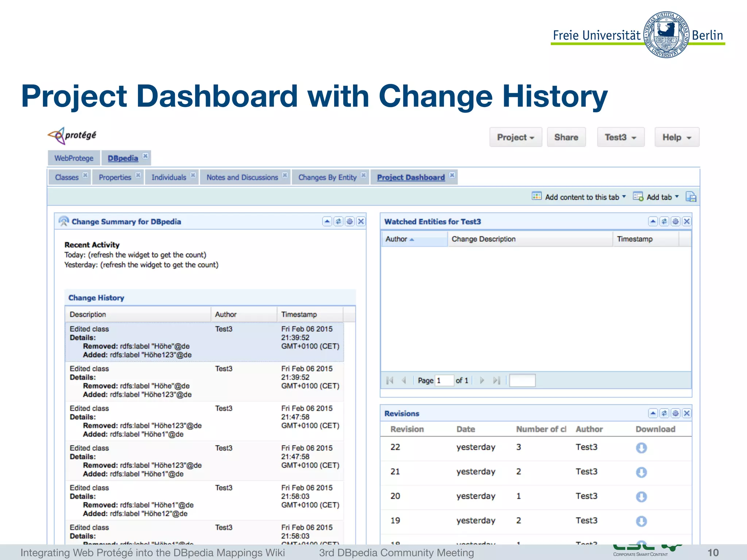
Task: Refresh the Revisions widget
Action: click(664, 413)
